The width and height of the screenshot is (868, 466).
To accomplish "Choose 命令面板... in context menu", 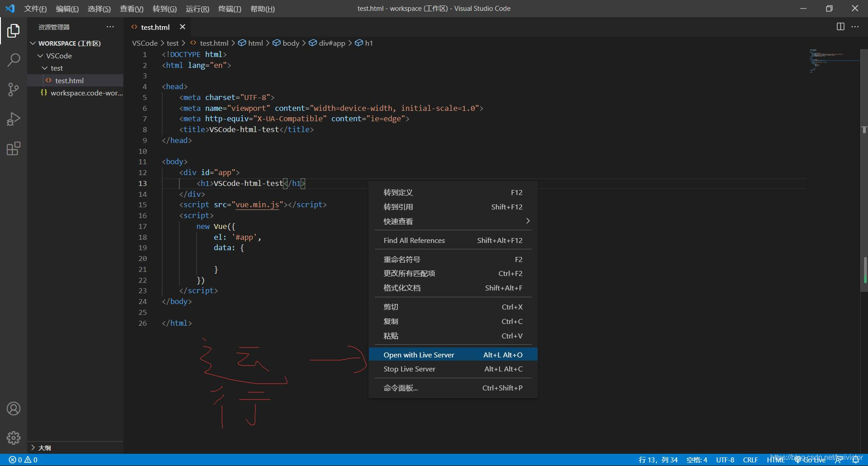I will coord(453,388).
